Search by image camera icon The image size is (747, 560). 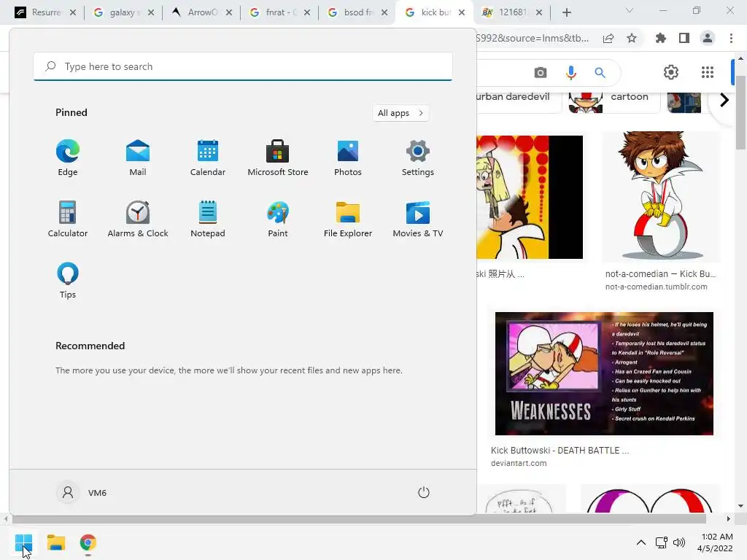[x=541, y=72]
